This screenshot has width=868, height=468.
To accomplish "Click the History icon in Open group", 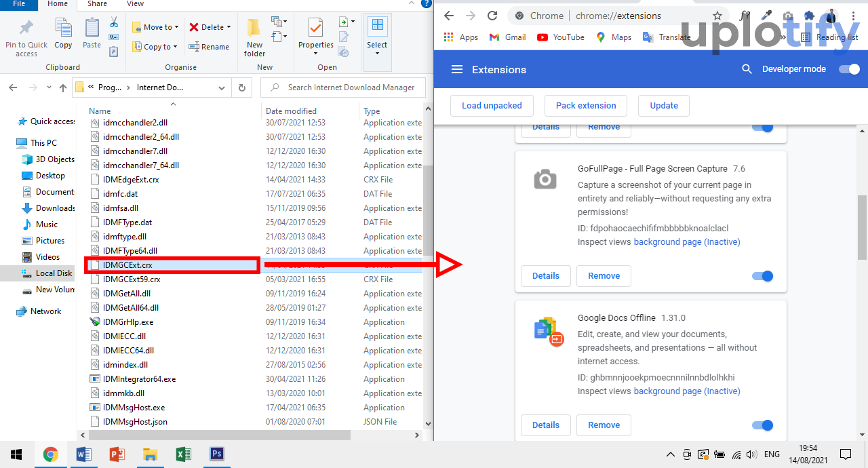I will pyautogui.click(x=344, y=52).
